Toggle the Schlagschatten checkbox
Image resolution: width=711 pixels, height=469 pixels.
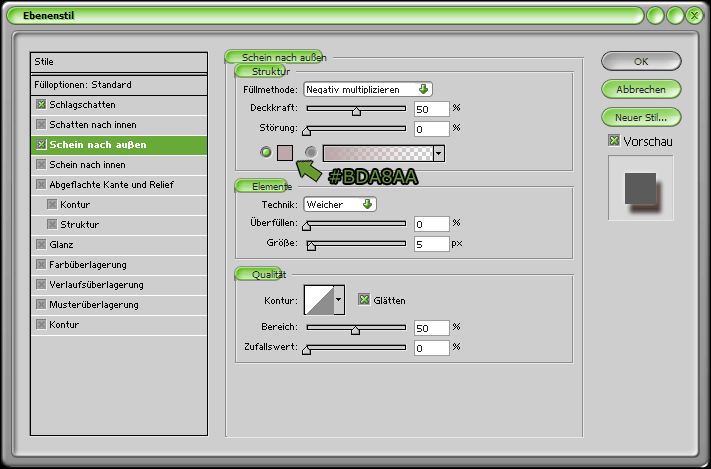coord(41,105)
